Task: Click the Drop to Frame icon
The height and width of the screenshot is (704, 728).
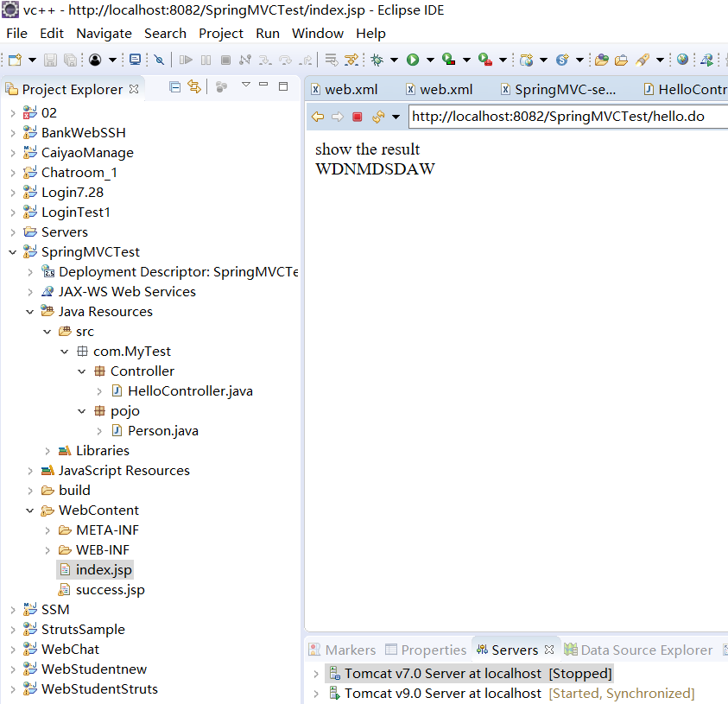Action: [332, 60]
